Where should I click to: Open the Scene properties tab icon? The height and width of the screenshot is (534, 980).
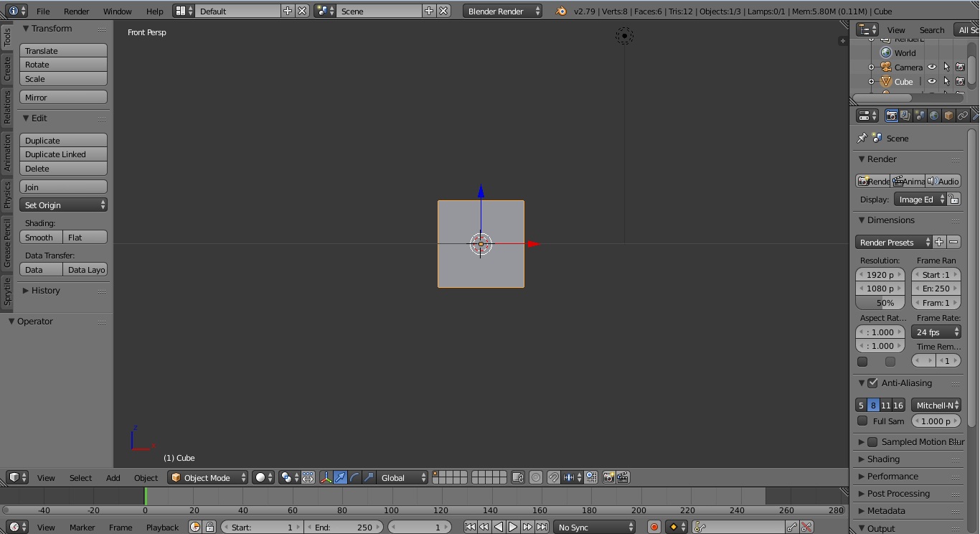coord(920,116)
